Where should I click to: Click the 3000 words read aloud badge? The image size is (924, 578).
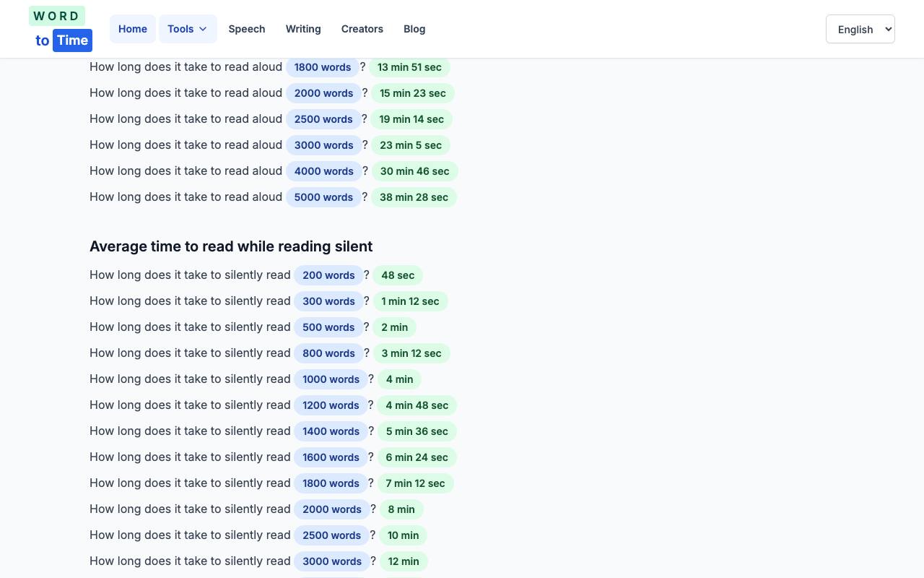pos(324,145)
